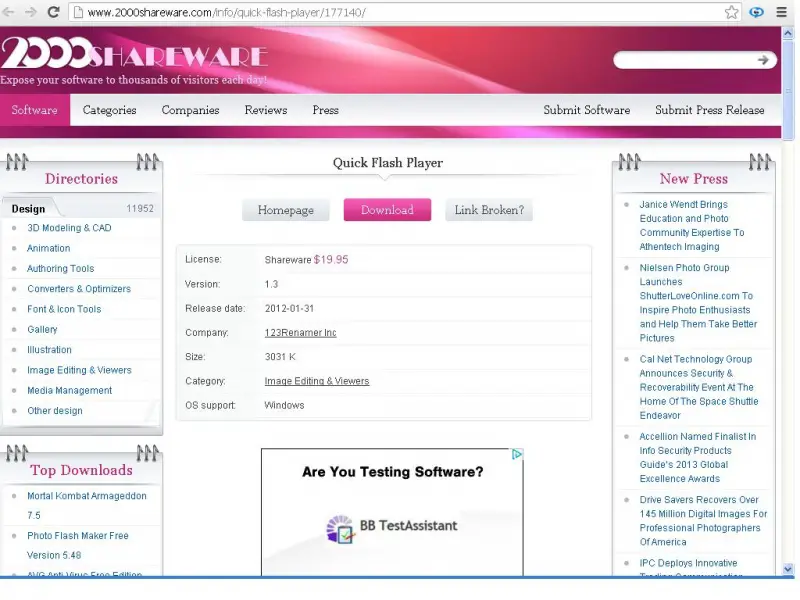Click the scrollbar down arrow

[x=788, y=569]
